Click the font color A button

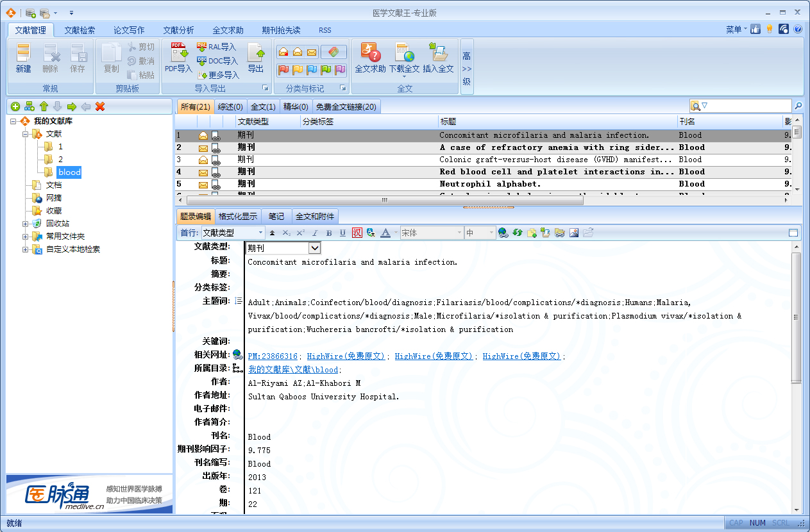click(x=385, y=233)
